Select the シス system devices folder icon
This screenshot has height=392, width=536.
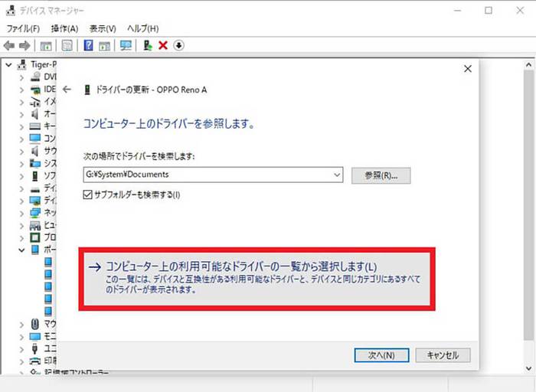(x=35, y=163)
